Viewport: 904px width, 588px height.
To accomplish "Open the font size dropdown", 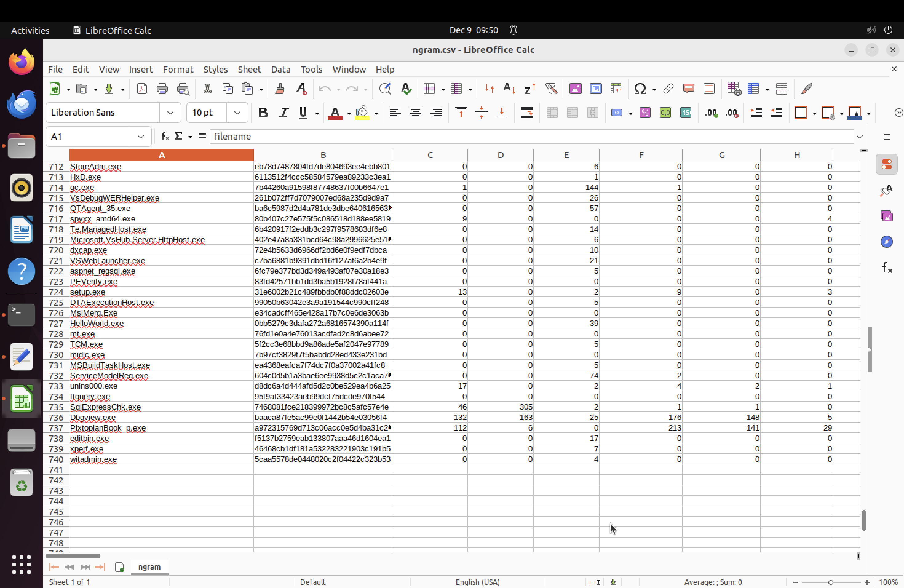I will coord(237,113).
